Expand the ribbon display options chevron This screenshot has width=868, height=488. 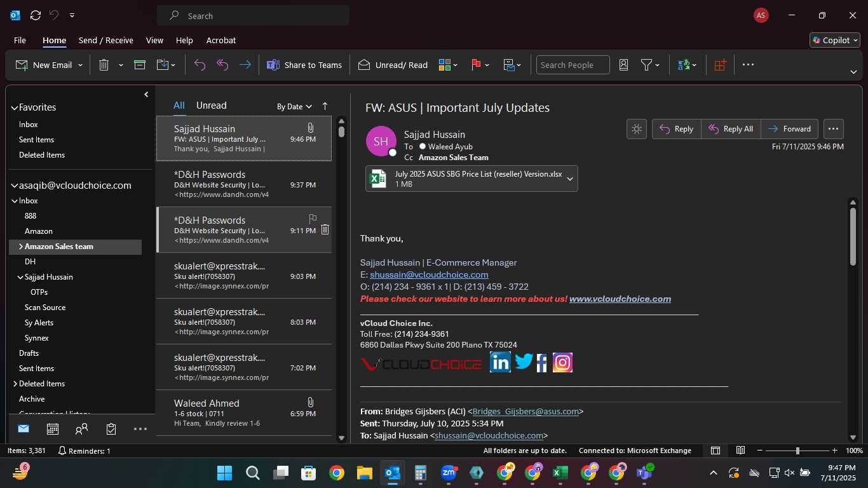[x=854, y=72]
